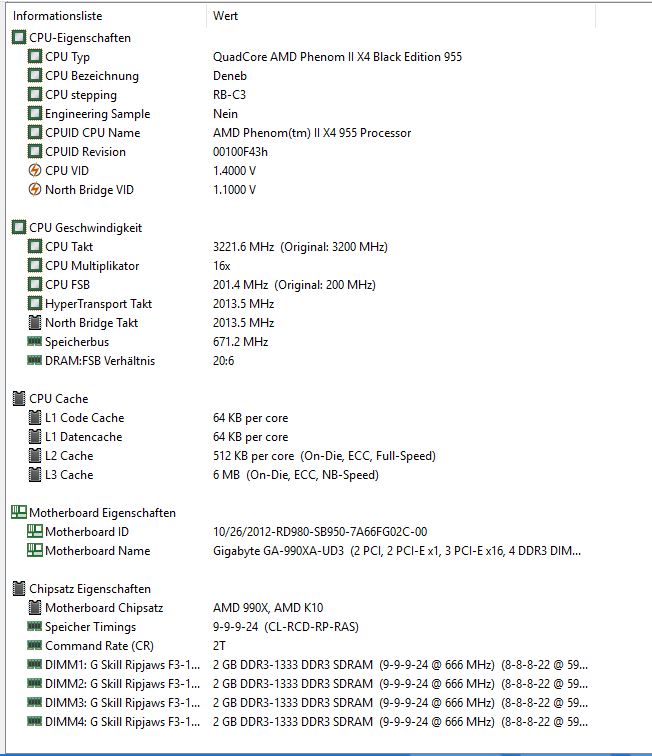Viewport: 652px width, 756px height.
Task: Click the CPU Geschwindigkeit section icon
Action: point(18,228)
